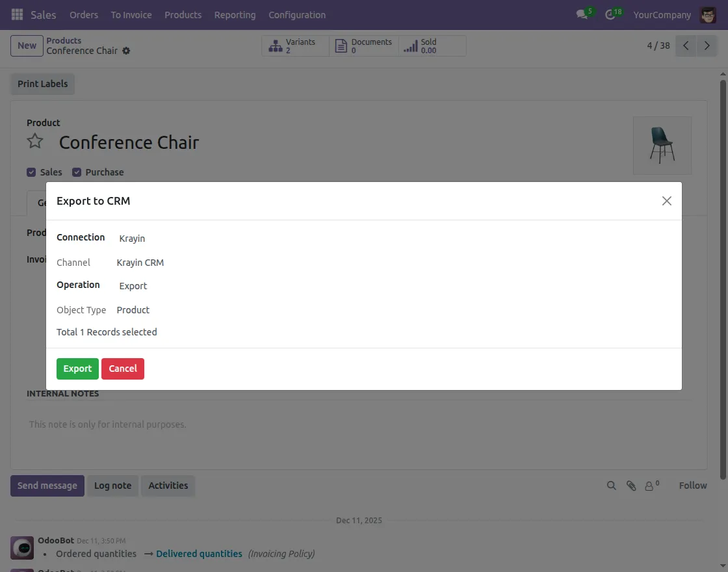Open the Variants stat button
The image size is (728, 572).
(295, 46)
